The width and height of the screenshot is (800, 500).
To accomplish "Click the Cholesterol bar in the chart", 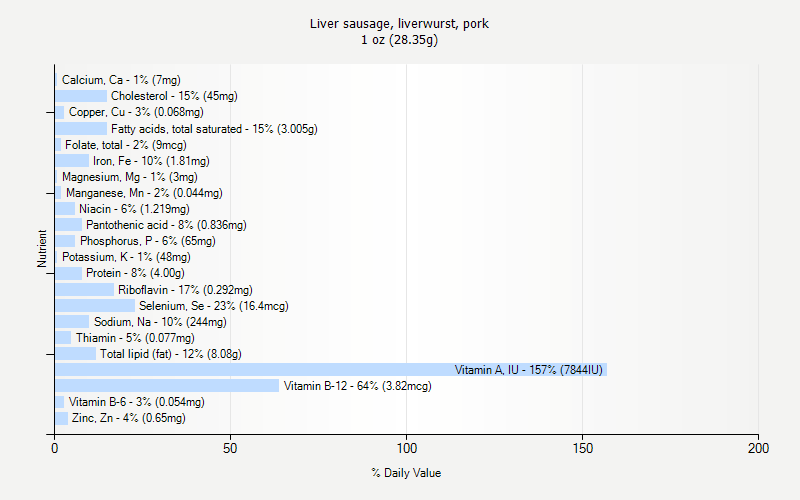I will tap(81, 96).
